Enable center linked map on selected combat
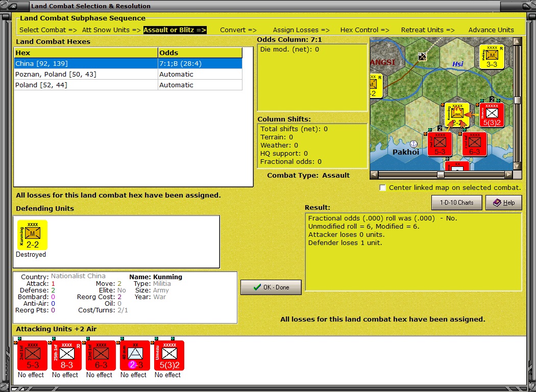The width and height of the screenshot is (536, 392). click(x=383, y=188)
